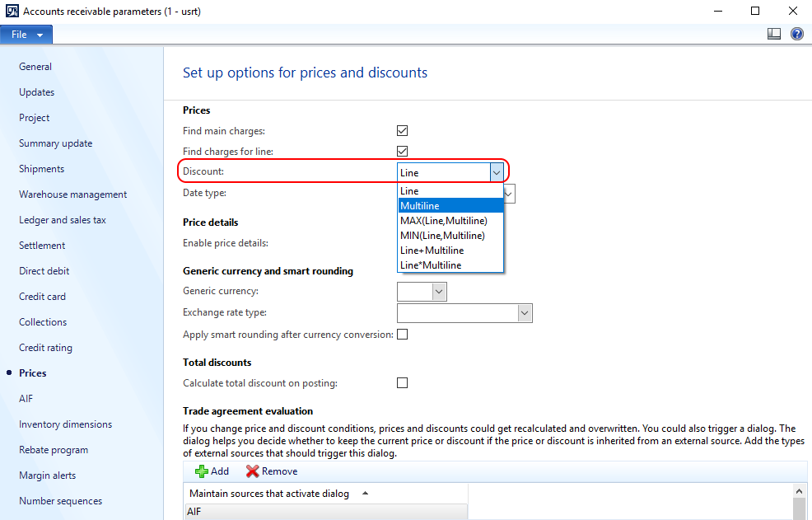
Task: Click sort arrow on Maintain sources column
Action: (x=365, y=493)
